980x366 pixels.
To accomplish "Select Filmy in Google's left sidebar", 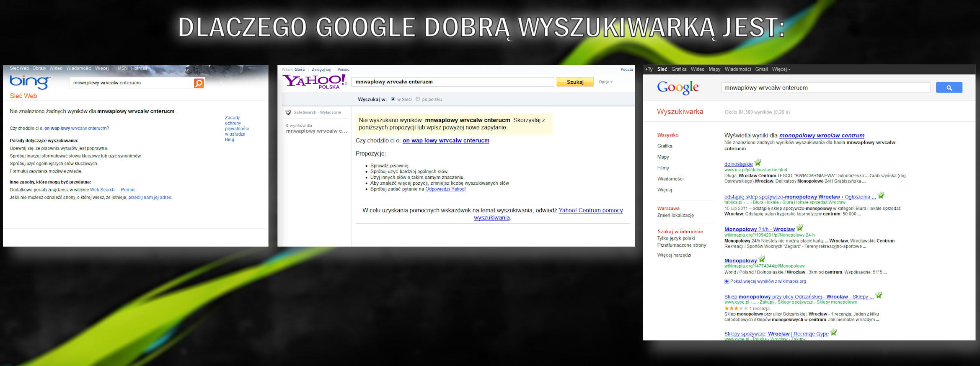I will 663,168.
